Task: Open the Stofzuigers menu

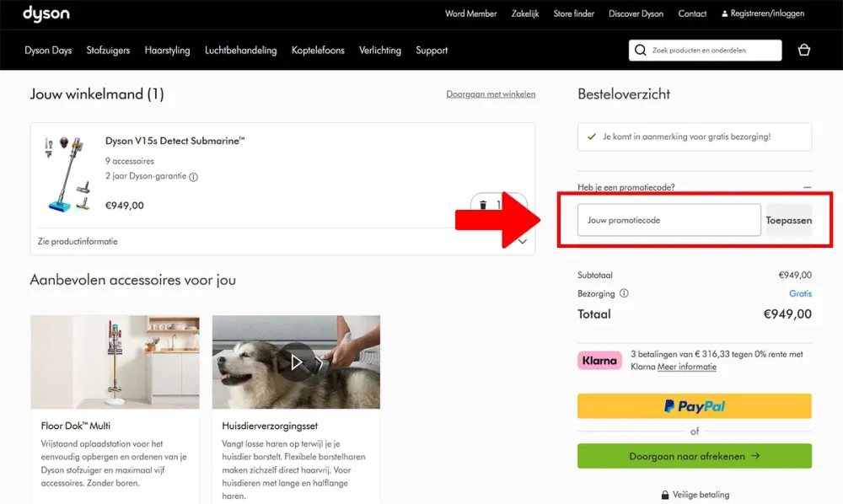Action: point(108,51)
